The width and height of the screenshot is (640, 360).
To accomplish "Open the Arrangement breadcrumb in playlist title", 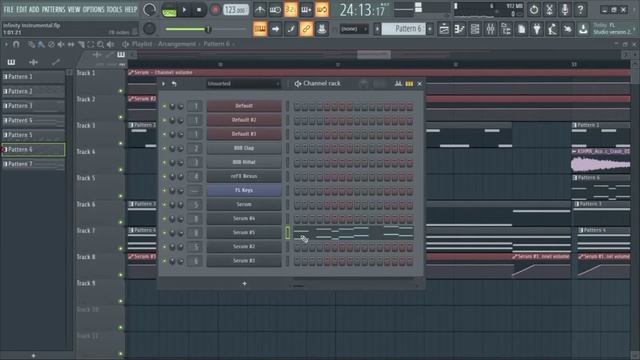I will [177, 44].
